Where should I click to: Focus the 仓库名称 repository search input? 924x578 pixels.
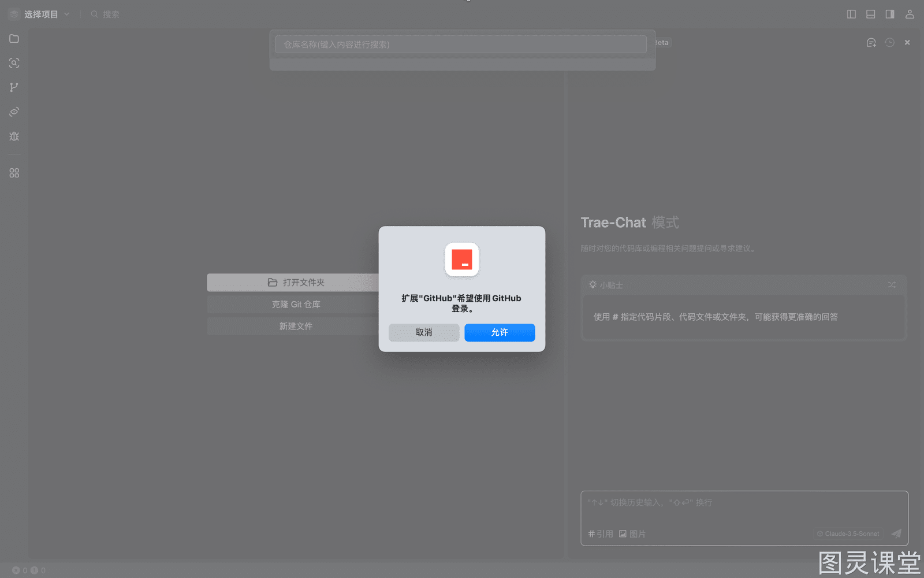461,45
